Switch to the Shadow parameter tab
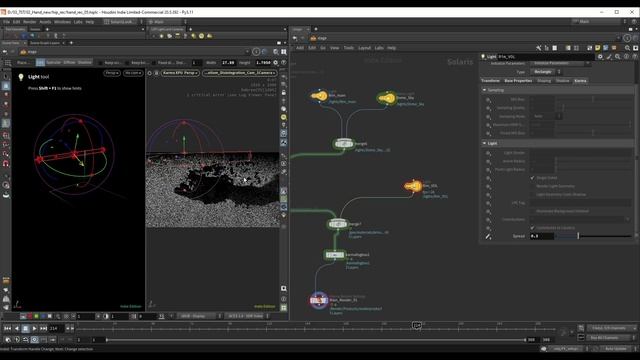The height and width of the screenshot is (360, 640). (562, 81)
